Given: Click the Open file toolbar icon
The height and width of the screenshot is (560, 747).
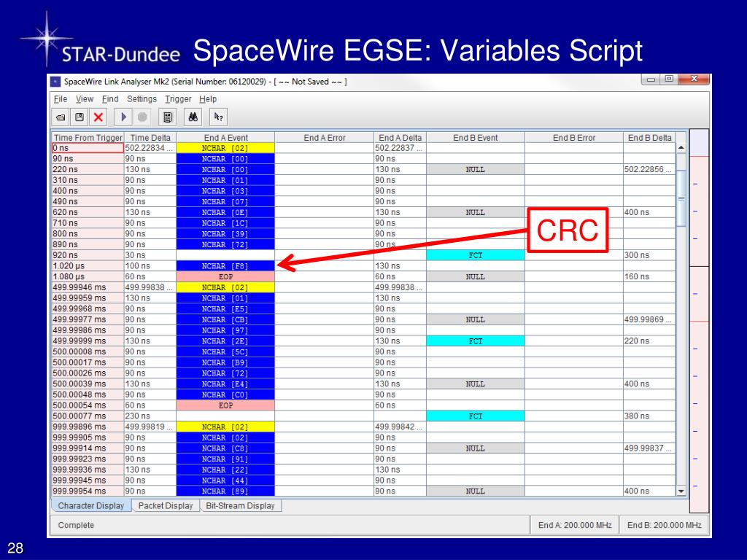Looking at the screenshot, I should click(x=61, y=117).
